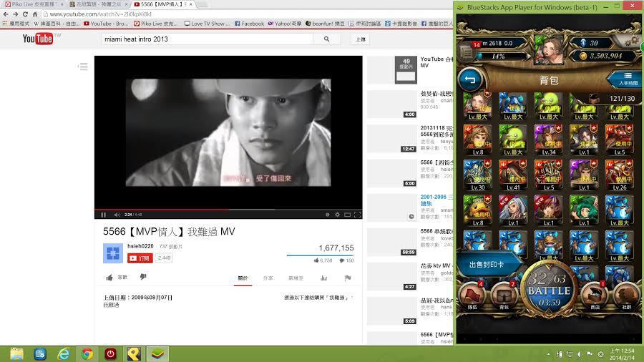The width and height of the screenshot is (644, 362).
Task: Select the 關於 tab below the video
Action: (243, 278)
